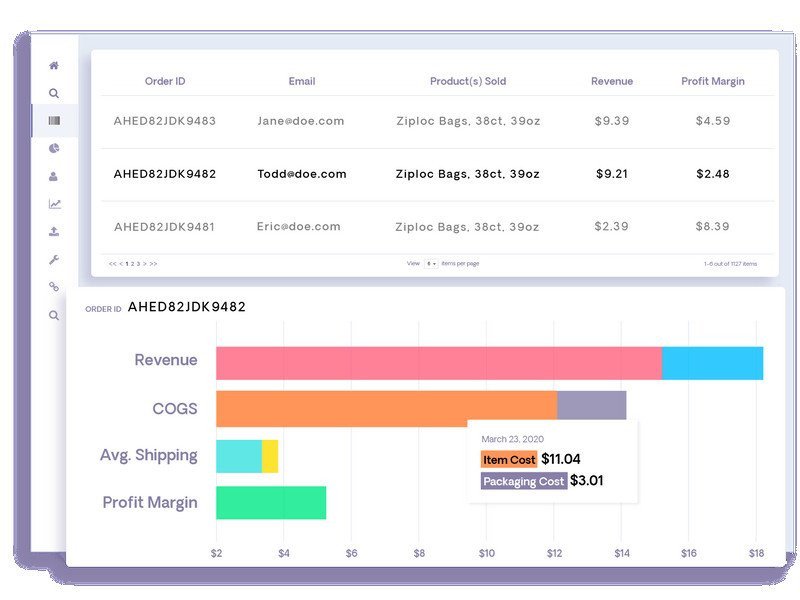This screenshot has width=800, height=600.
Task: Open the pie chart icon in sidebar
Action: coord(54,148)
